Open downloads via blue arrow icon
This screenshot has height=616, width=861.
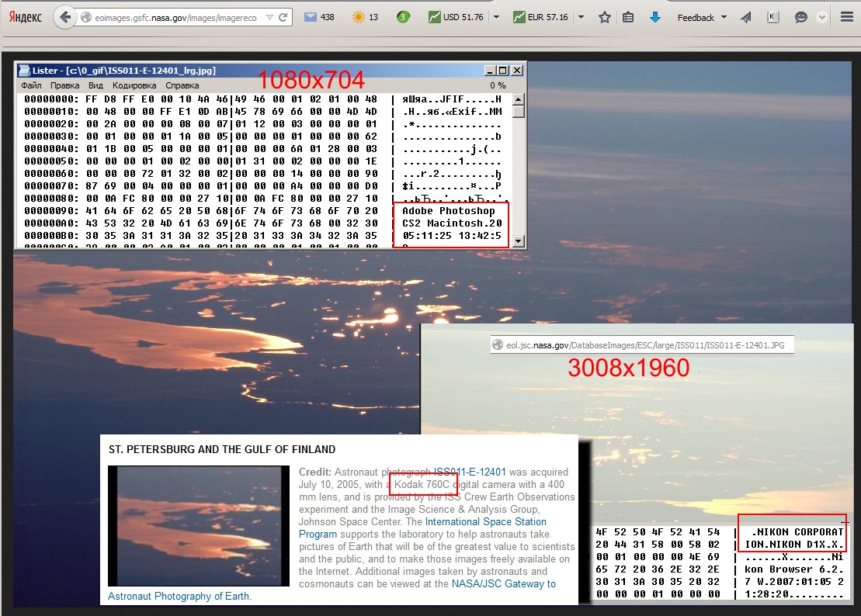654,18
